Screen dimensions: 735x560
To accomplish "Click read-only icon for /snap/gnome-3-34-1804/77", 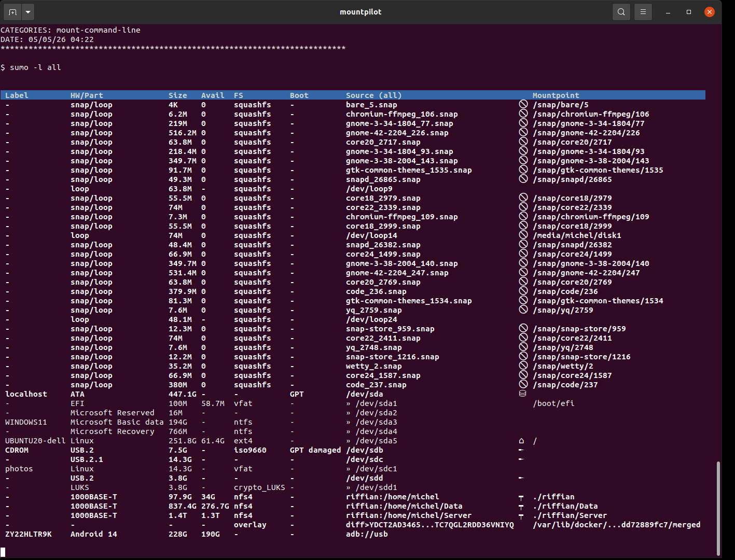I will (x=523, y=123).
